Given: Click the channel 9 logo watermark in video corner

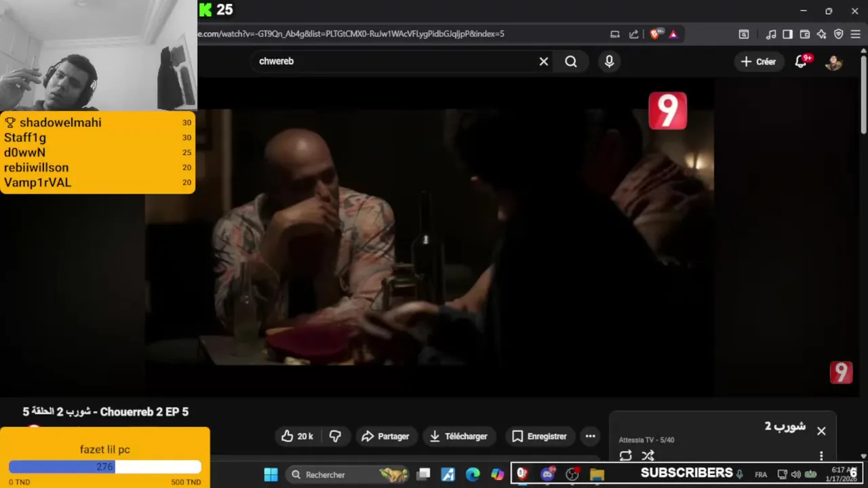Looking at the screenshot, I should pyautogui.click(x=841, y=372).
